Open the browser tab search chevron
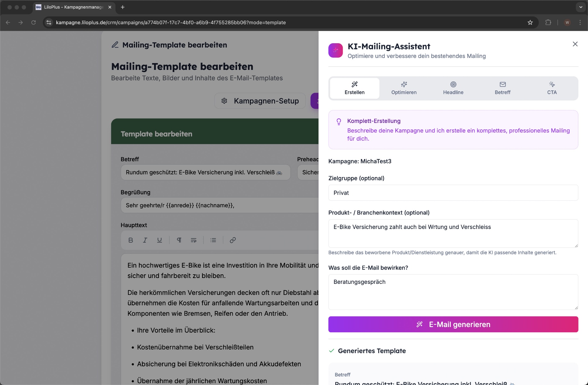Screen dimensions: 588x385 point(580,7)
